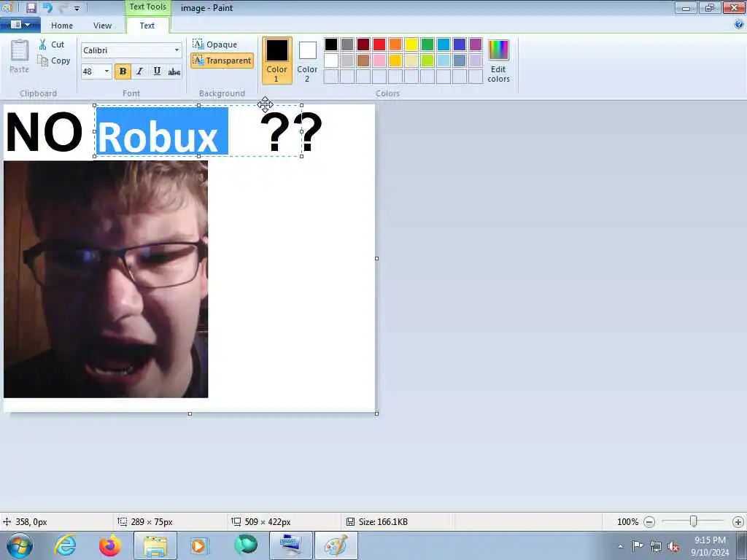Pick the dark red palette swatch
This screenshot has width=747, height=560.
point(363,44)
